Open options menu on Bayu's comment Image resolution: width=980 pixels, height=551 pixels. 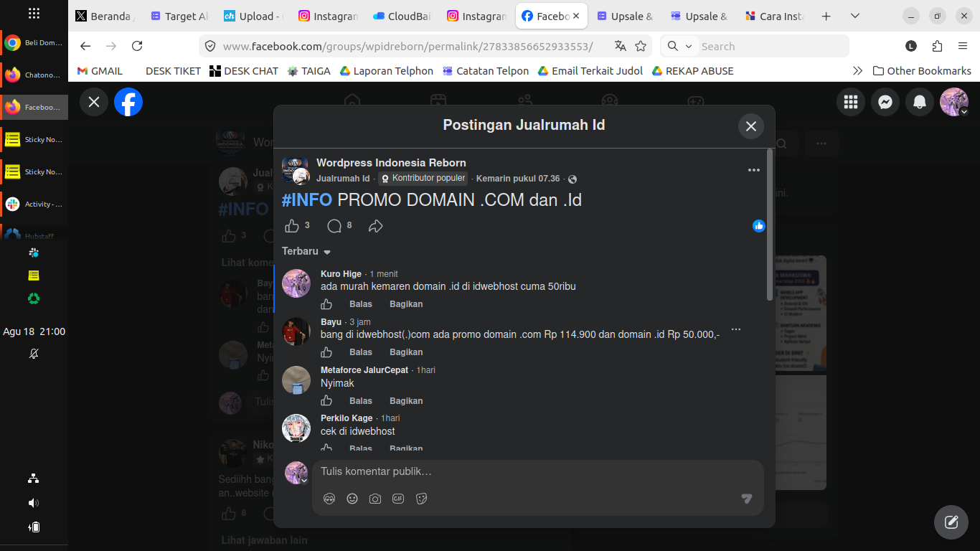735,329
